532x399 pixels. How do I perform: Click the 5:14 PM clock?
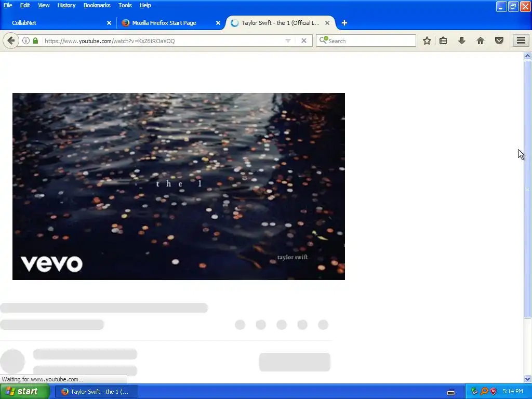(x=513, y=392)
